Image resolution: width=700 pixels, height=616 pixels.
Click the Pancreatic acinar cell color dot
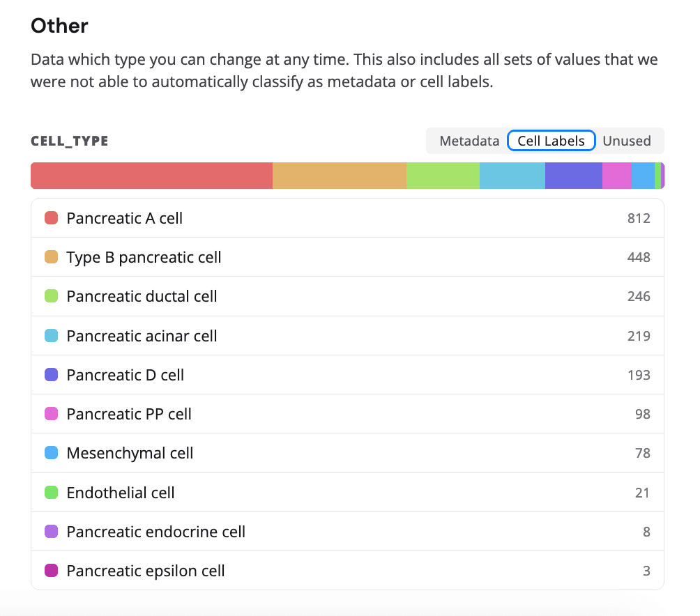[x=51, y=335]
